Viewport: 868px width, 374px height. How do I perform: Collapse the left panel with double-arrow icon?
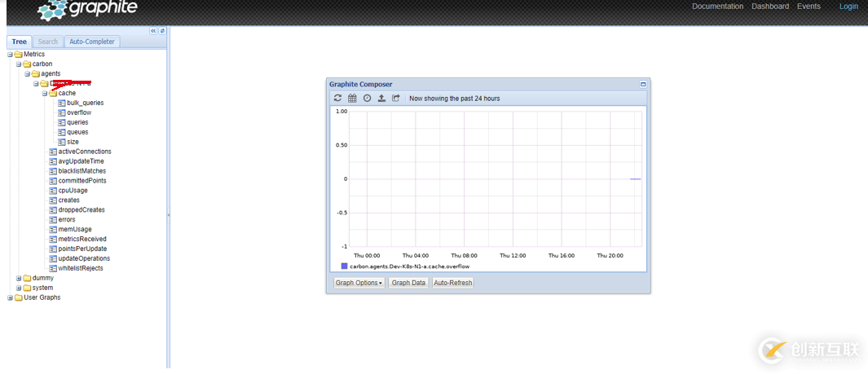click(x=154, y=31)
